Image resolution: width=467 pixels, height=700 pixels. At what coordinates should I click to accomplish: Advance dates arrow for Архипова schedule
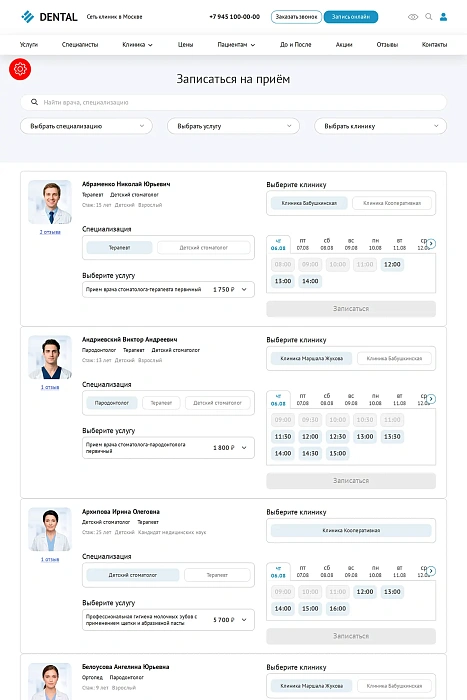[x=431, y=571]
